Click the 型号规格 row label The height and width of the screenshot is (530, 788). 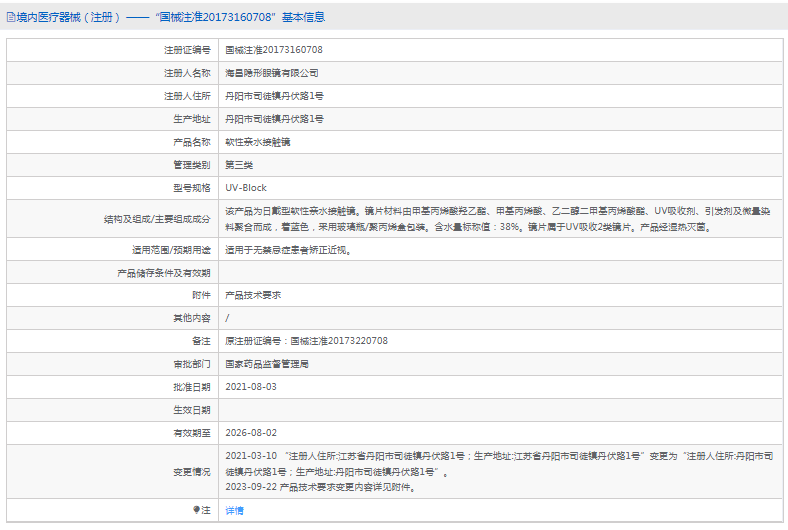pyautogui.click(x=192, y=188)
